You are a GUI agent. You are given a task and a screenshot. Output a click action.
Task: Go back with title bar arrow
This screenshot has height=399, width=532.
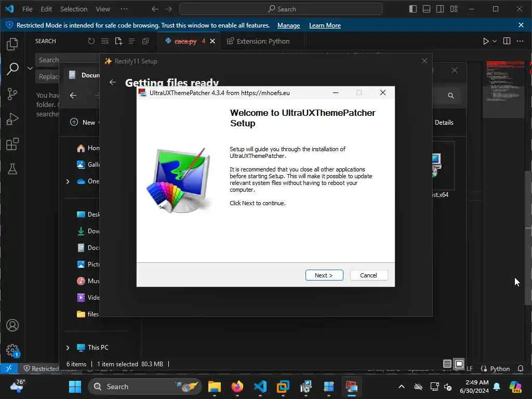(155, 9)
